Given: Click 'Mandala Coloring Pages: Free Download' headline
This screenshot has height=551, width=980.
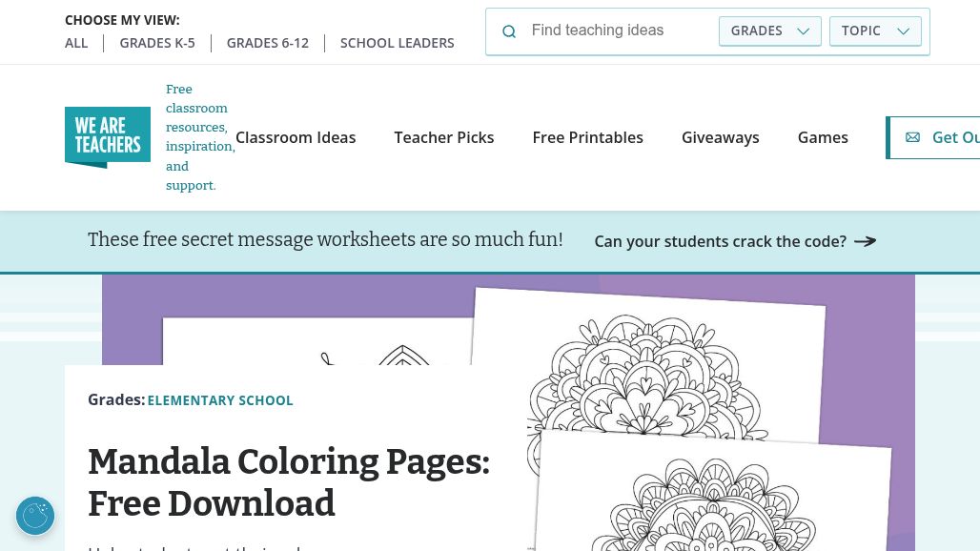Looking at the screenshot, I should coord(289,482).
